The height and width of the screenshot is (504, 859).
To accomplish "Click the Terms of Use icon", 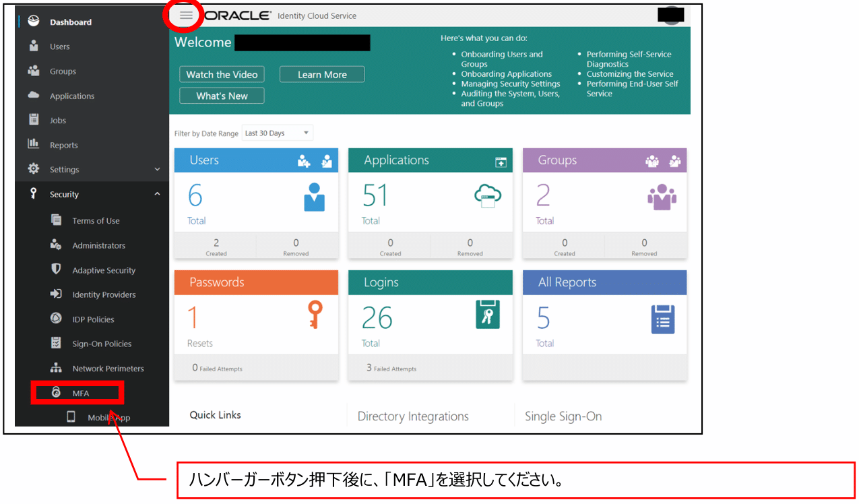I will pos(57,220).
